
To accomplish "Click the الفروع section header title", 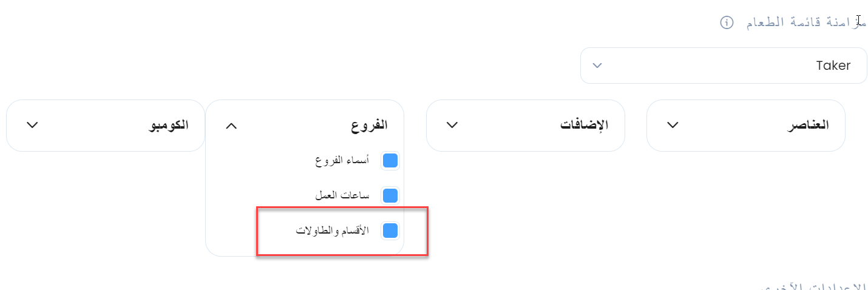I will click(x=369, y=125).
